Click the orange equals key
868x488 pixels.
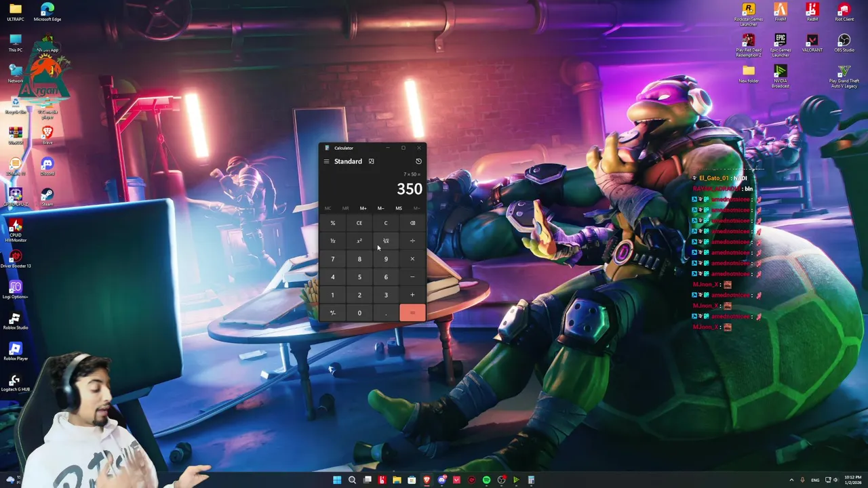412,312
